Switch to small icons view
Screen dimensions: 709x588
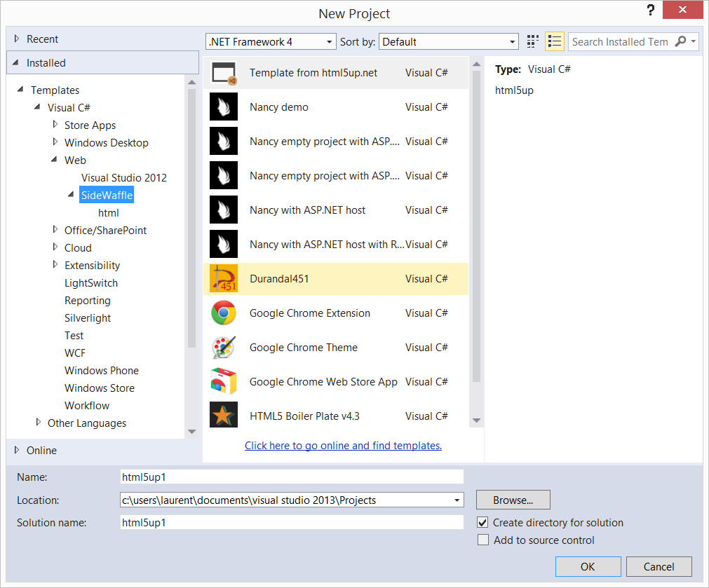533,41
